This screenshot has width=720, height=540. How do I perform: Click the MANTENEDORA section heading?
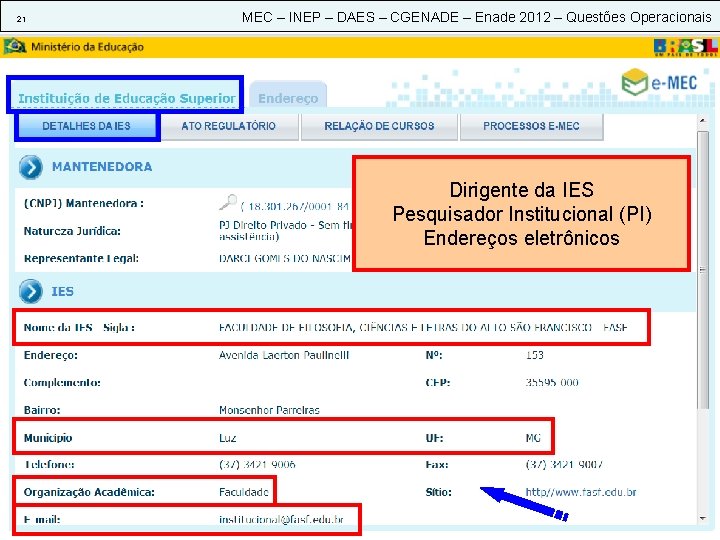click(x=102, y=167)
